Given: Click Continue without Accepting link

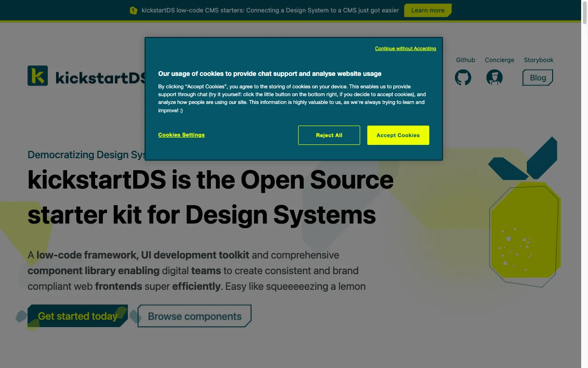Looking at the screenshot, I should pos(405,48).
